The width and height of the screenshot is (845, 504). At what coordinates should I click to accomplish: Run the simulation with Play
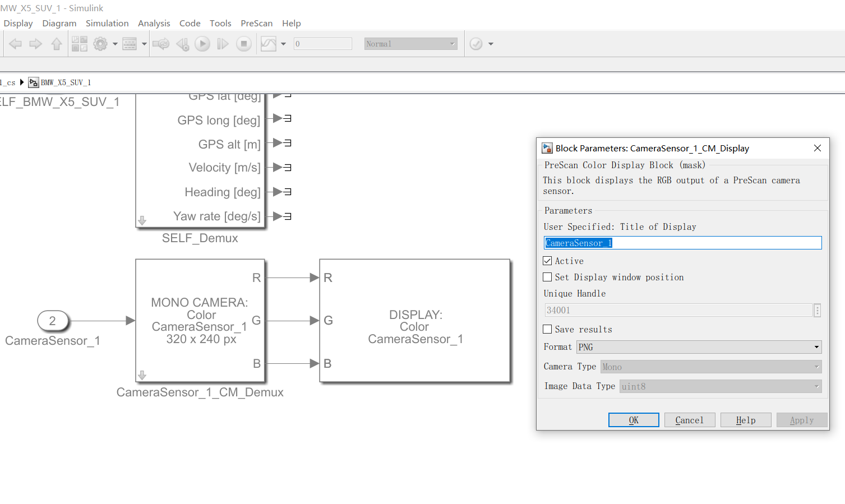pos(202,44)
